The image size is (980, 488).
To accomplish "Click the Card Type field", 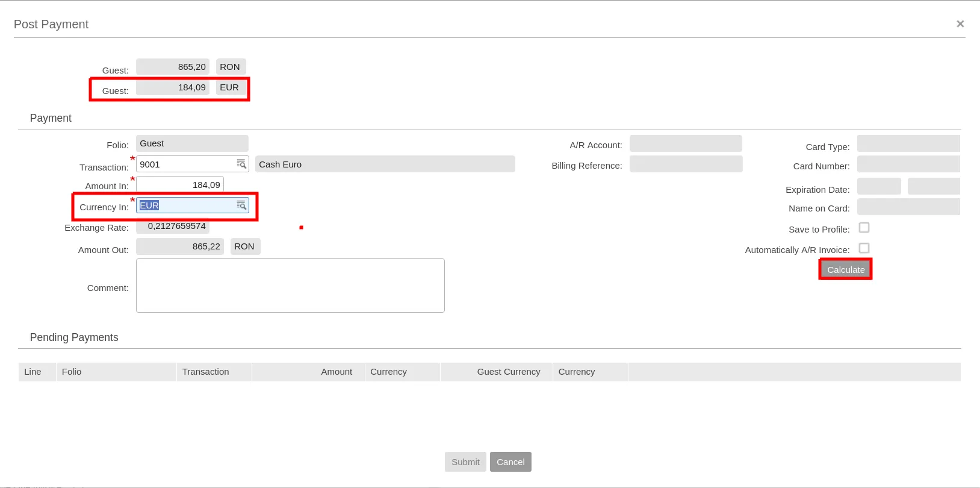I will [908, 143].
